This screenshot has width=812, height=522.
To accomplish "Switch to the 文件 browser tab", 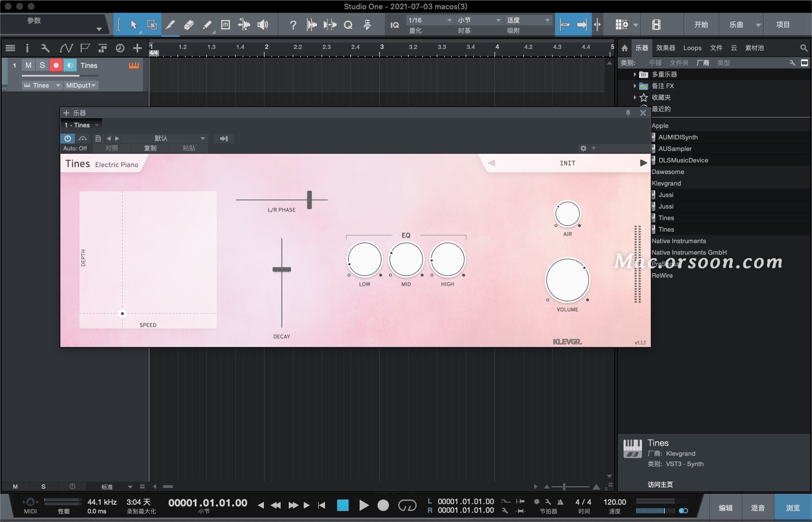I will coord(716,48).
